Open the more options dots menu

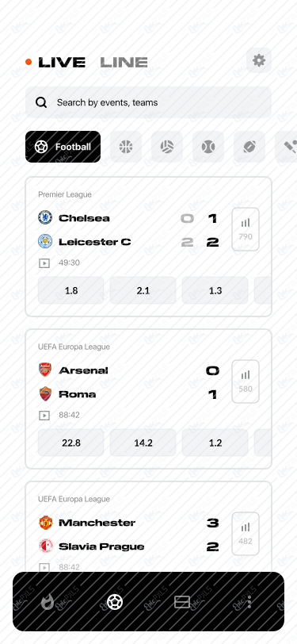click(x=249, y=602)
